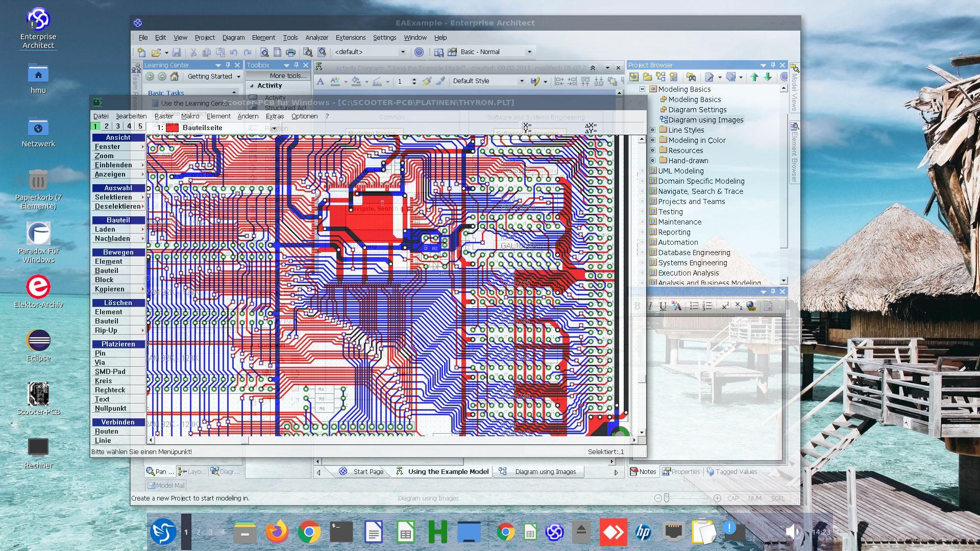
Task: Click More tools... button in Toolbox
Action: point(279,76)
